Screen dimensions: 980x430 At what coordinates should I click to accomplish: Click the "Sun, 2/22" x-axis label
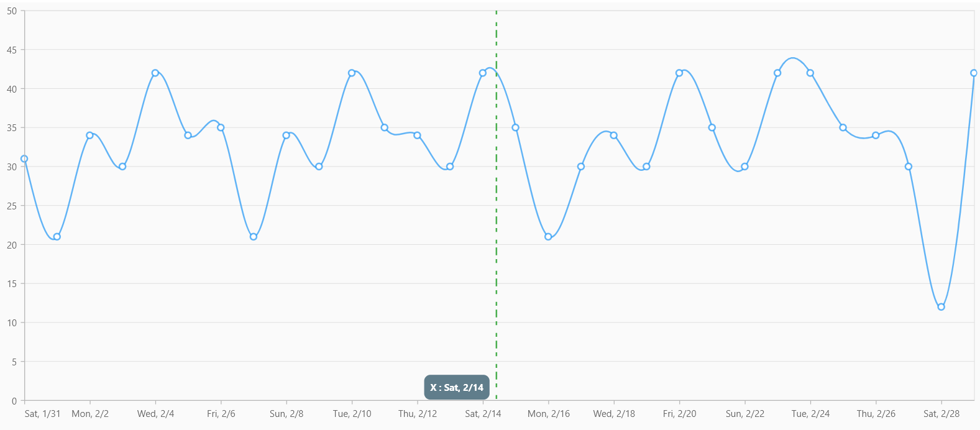tap(745, 414)
